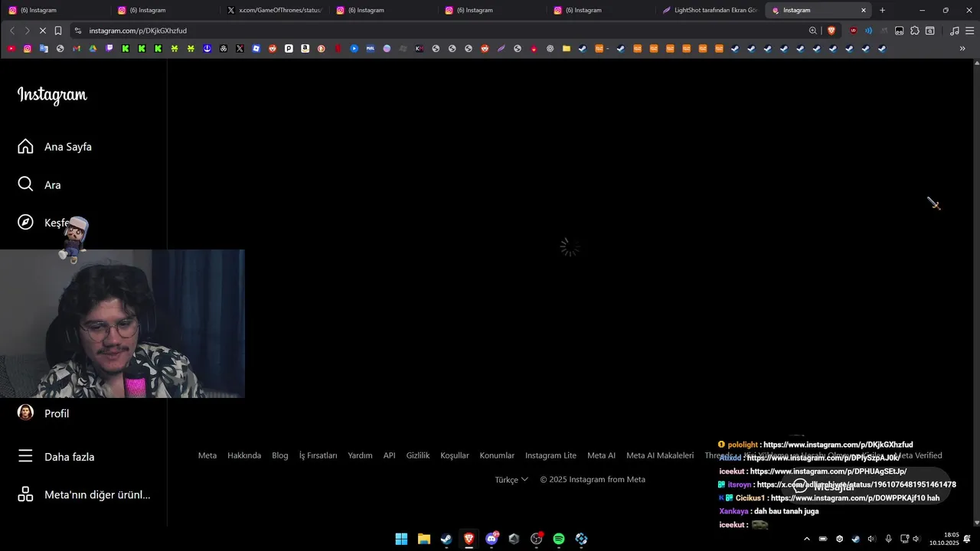This screenshot has width=980, height=551.
Task: Open the yellow folder bookmark
Action: [x=567, y=48]
